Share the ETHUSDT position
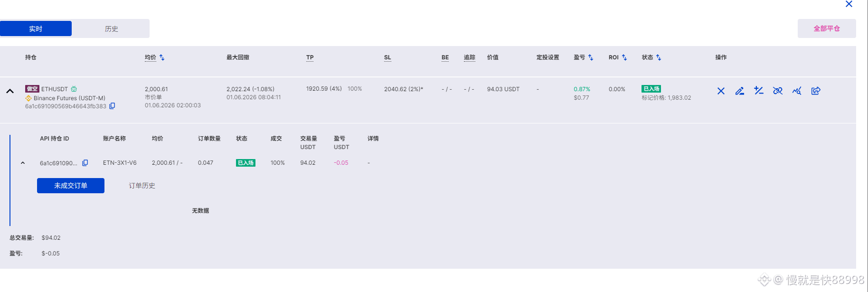The height and width of the screenshot is (292, 868). tap(816, 91)
